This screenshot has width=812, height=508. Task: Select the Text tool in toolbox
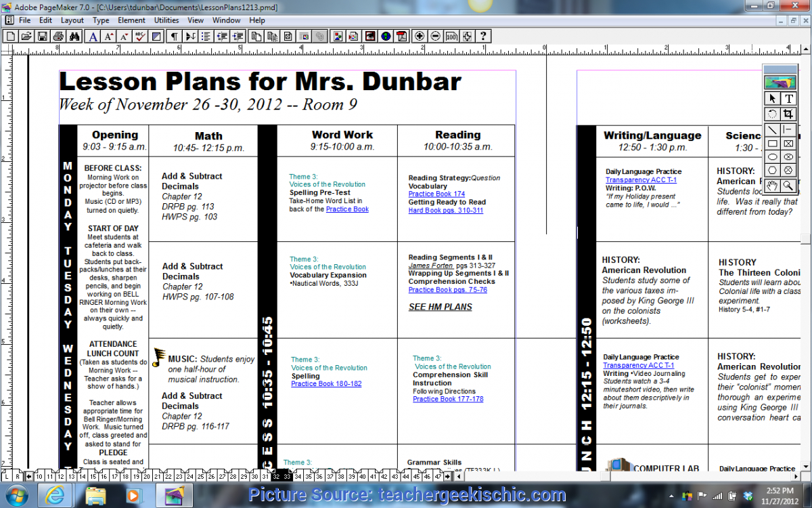pos(788,99)
